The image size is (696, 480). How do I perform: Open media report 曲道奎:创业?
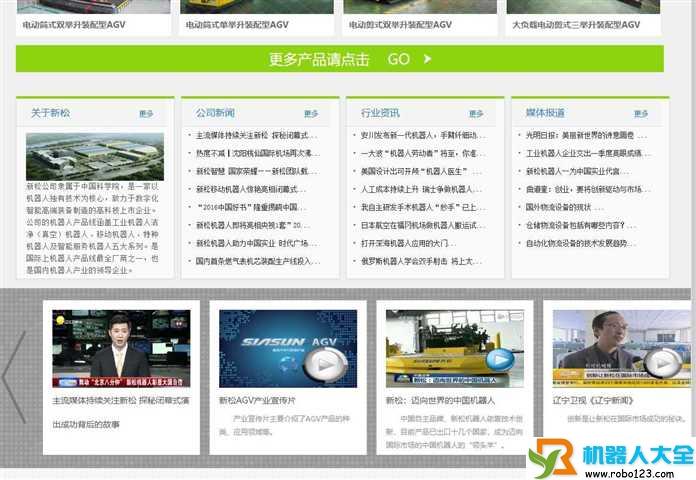588,189
